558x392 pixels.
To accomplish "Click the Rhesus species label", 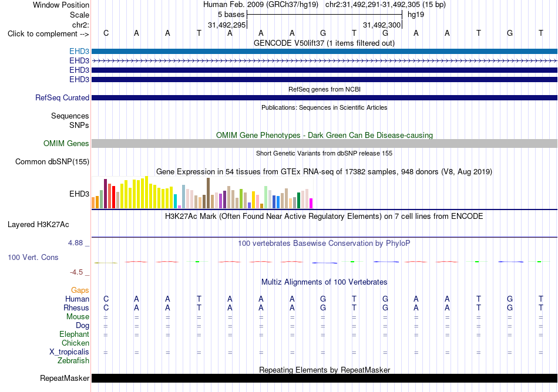I will pyautogui.click(x=76, y=307).
